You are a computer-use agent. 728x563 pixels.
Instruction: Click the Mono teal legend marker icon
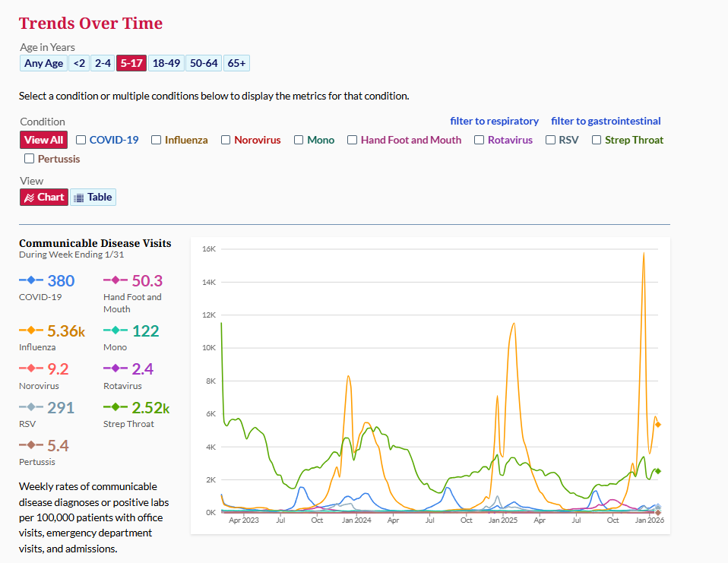(x=116, y=331)
